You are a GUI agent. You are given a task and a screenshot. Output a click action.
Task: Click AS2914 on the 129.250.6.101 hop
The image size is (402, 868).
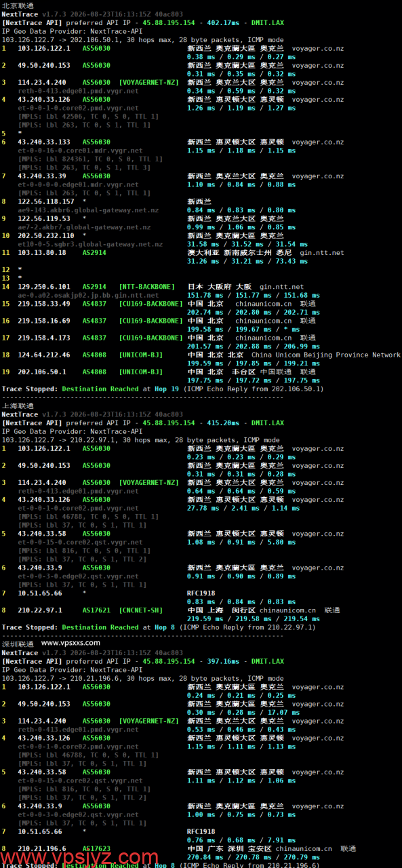[94, 287]
